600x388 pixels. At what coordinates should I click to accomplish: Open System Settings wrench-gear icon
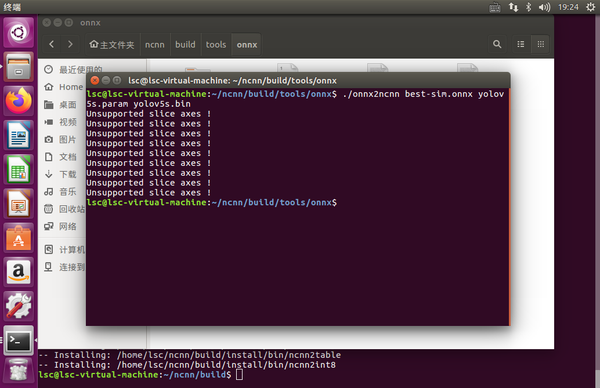(18, 306)
